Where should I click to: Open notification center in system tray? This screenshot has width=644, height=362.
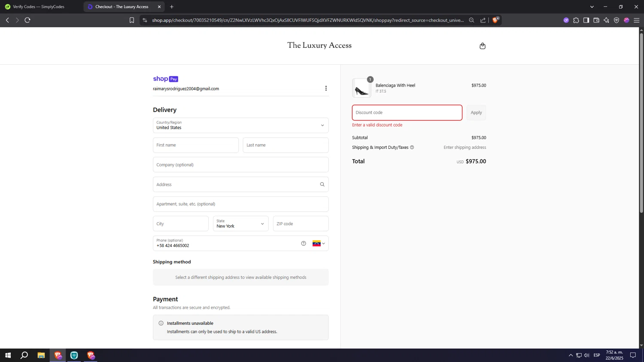[x=633, y=355]
